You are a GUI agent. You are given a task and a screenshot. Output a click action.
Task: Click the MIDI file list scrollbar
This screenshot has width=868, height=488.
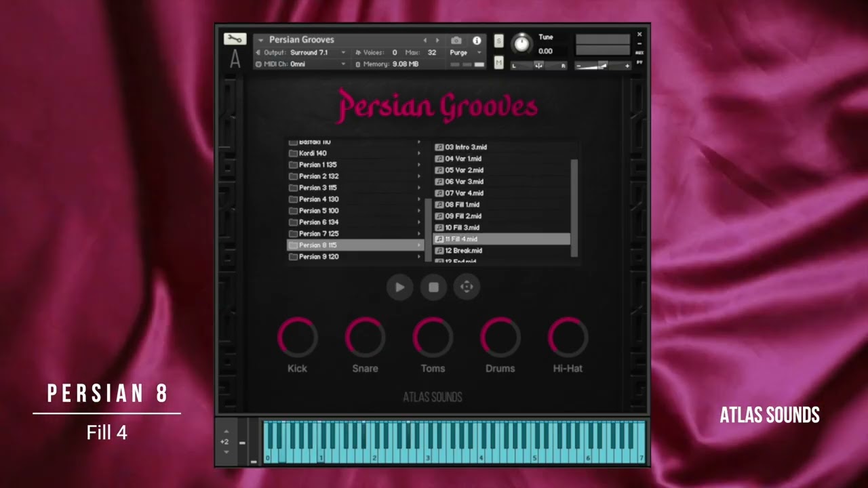point(575,208)
